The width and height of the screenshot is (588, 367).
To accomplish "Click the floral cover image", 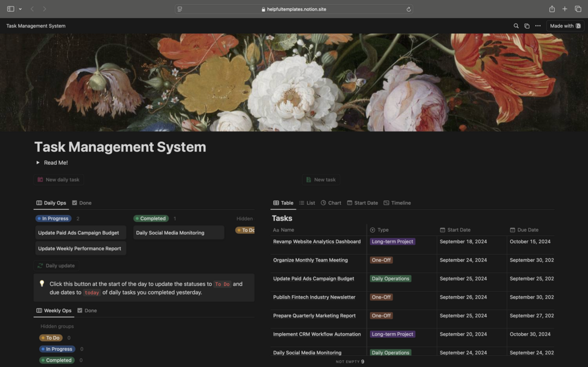I will [x=294, y=82].
